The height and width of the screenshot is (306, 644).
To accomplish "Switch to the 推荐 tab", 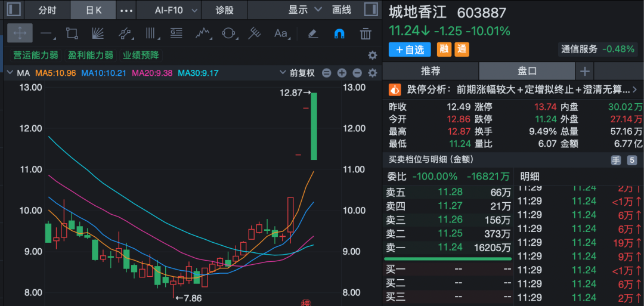I will pyautogui.click(x=431, y=72).
